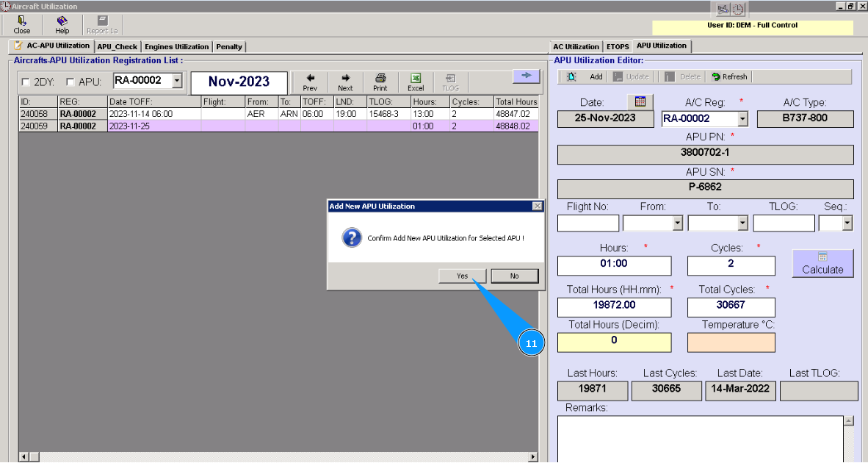Close the Add New APU Utilization dialog
868x463 pixels.
537,206
